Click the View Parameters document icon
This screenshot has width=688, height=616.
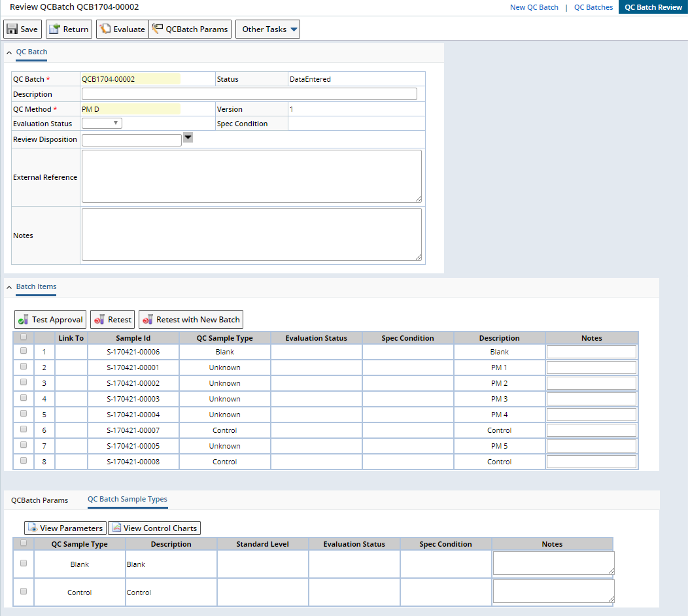coord(33,528)
